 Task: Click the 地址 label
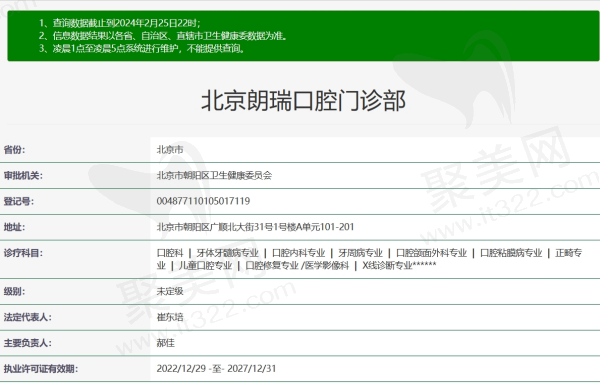15,227
